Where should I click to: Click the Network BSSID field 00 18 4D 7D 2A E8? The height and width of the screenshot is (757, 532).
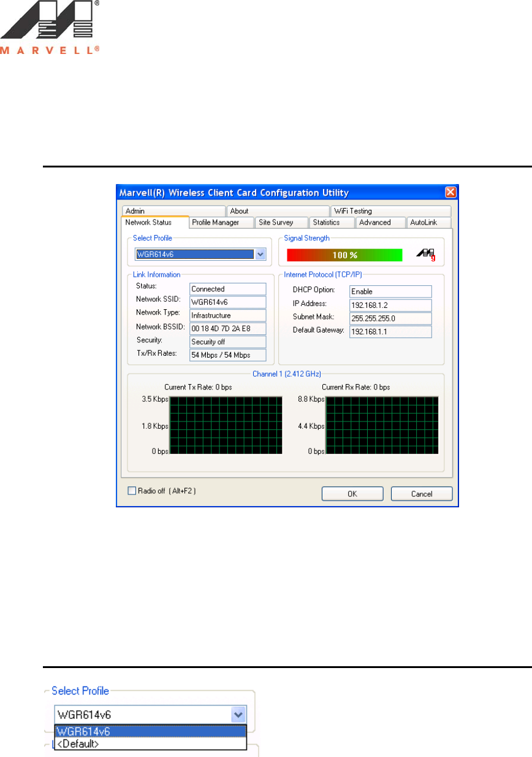click(228, 329)
